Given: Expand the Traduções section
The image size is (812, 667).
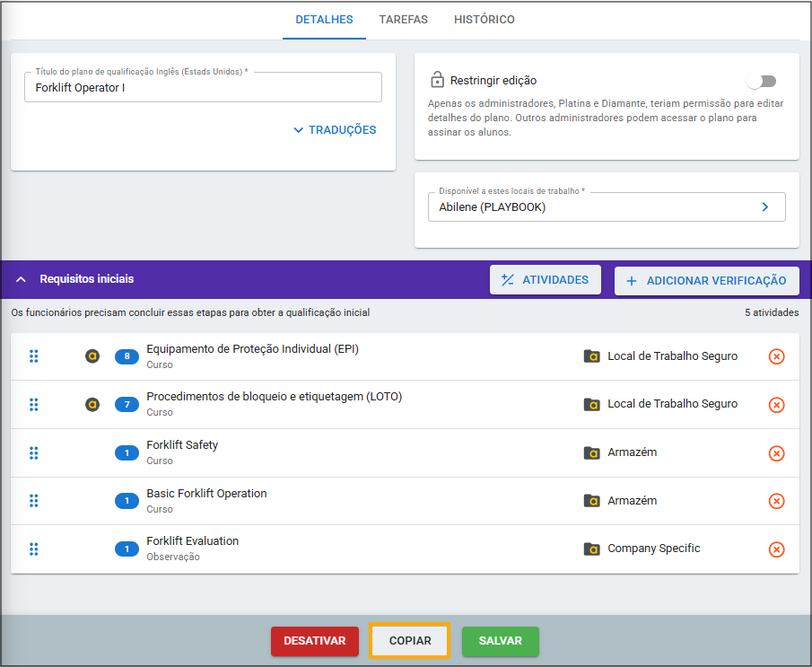Looking at the screenshot, I should click(x=335, y=130).
